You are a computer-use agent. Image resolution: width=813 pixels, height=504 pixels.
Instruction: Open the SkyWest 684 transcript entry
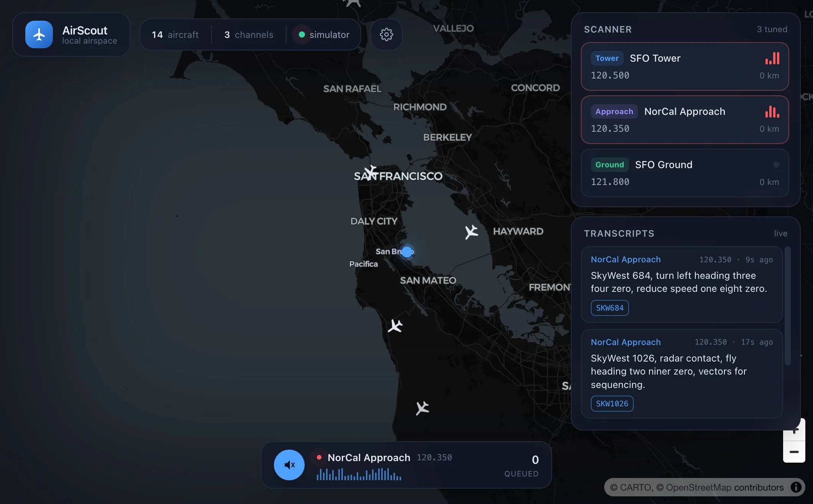(682, 285)
